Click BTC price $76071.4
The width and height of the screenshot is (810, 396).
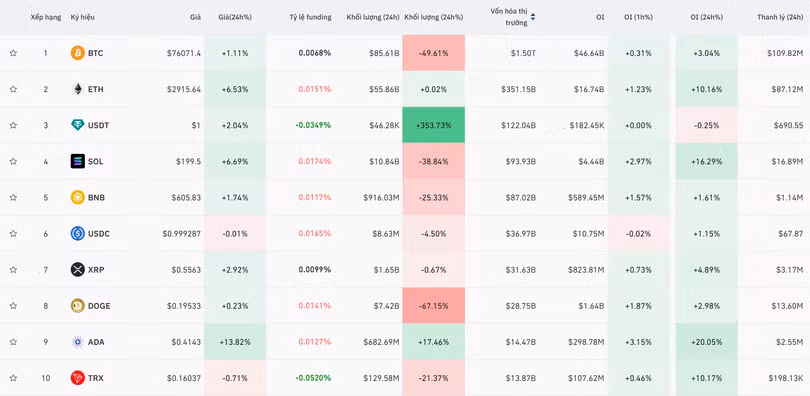click(x=184, y=53)
